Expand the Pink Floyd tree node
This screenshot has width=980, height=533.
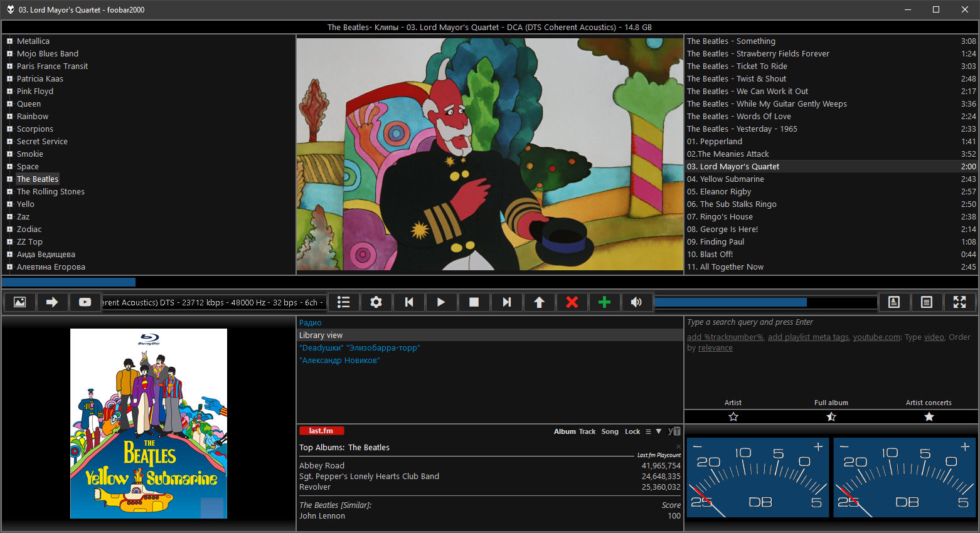9,92
